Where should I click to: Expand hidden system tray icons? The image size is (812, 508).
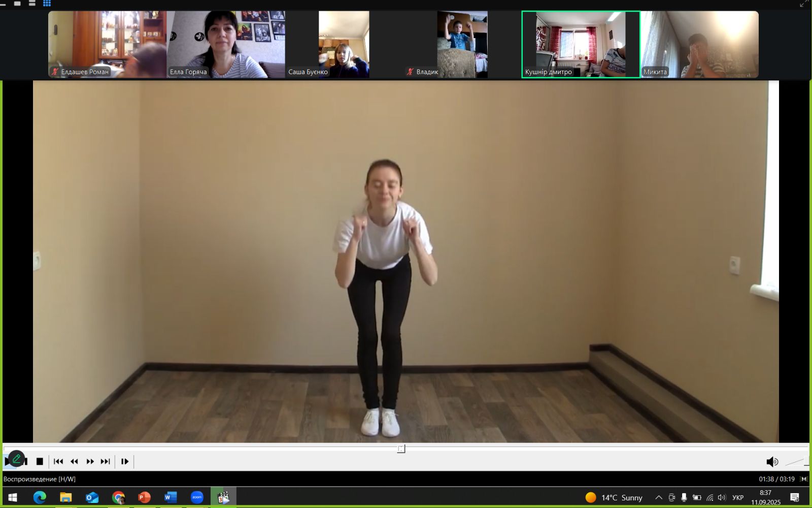tap(658, 497)
